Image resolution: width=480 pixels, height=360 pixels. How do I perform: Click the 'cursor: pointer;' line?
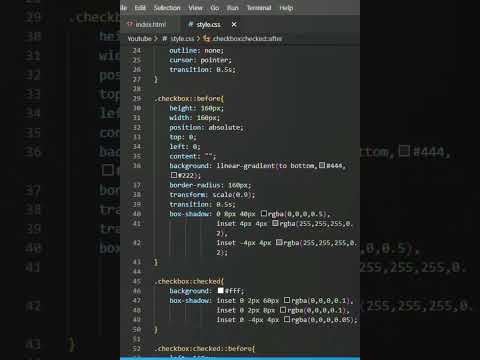tap(200, 60)
